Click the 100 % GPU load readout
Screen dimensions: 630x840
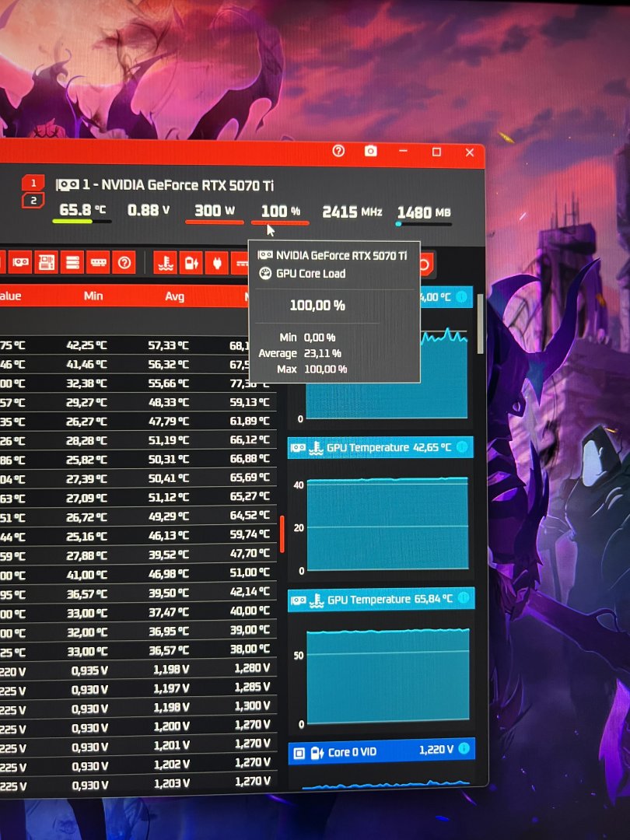pyautogui.click(x=280, y=211)
